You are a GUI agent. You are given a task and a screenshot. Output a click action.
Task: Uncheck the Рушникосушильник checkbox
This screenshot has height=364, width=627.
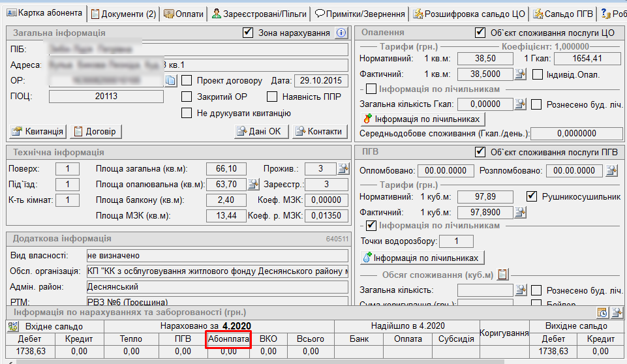[531, 196]
